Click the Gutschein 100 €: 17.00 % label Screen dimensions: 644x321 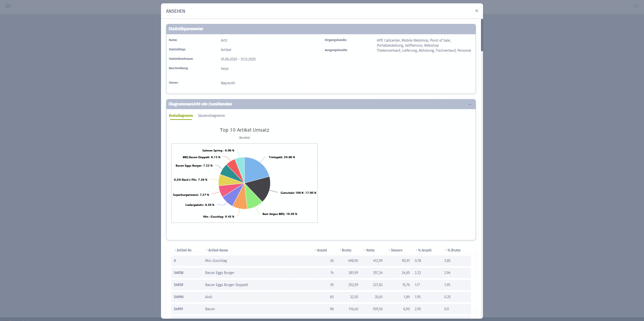pos(298,193)
